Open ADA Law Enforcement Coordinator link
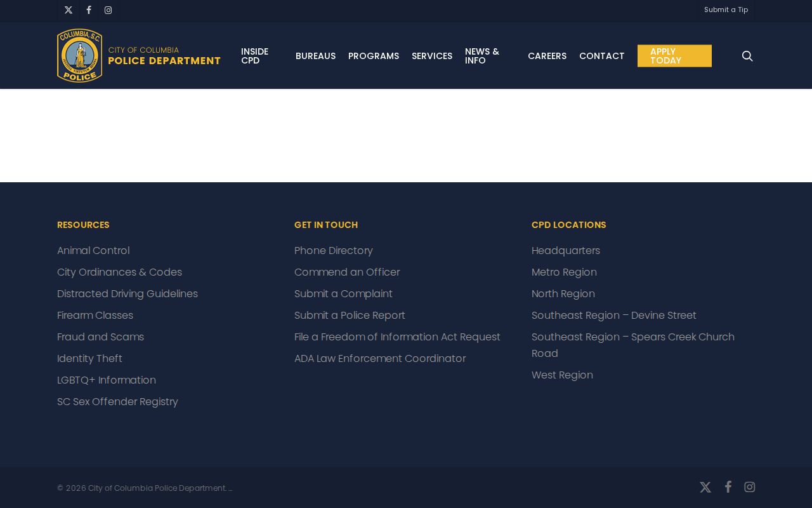The width and height of the screenshot is (812, 508). tap(380, 358)
